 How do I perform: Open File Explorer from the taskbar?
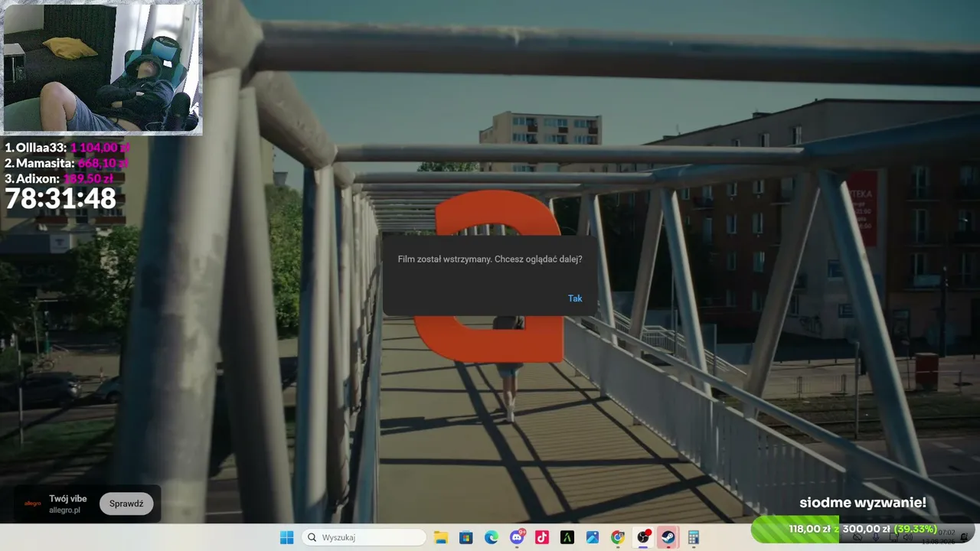[x=440, y=537]
